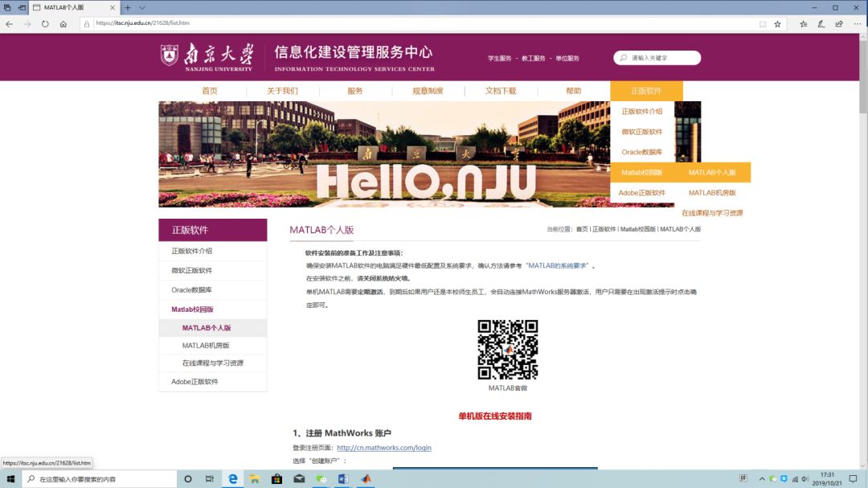Image resolution: width=868 pixels, height=488 pixels.
Task: Show the tabs you've set aside
Action: [7, 8]
